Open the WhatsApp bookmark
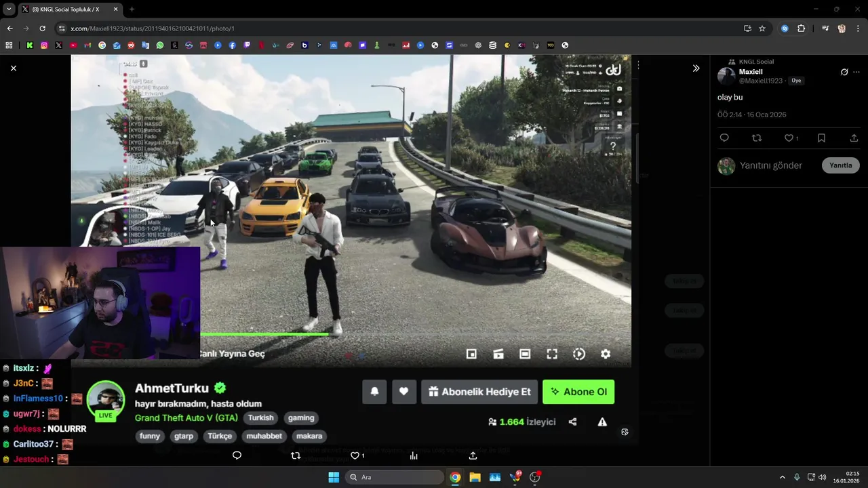The image size is (868, 488). click(x=160, y=45)
